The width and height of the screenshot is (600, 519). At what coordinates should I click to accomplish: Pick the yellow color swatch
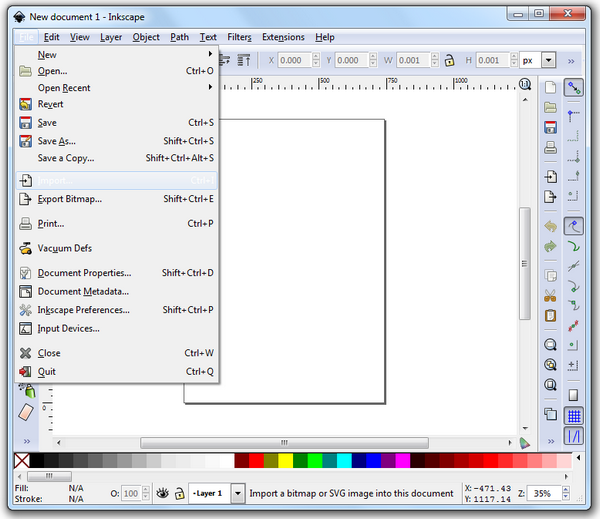(285, 460)
